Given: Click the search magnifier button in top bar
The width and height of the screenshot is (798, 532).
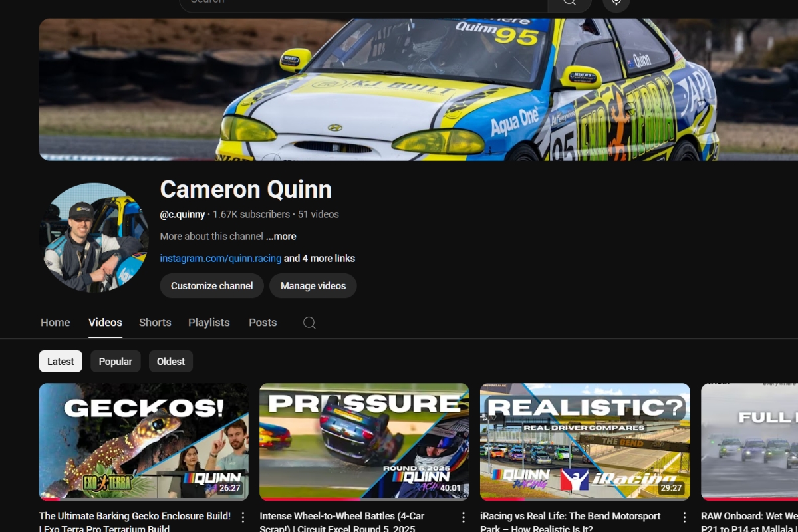Looking at the screenshot, I should (x=569, y=3).
